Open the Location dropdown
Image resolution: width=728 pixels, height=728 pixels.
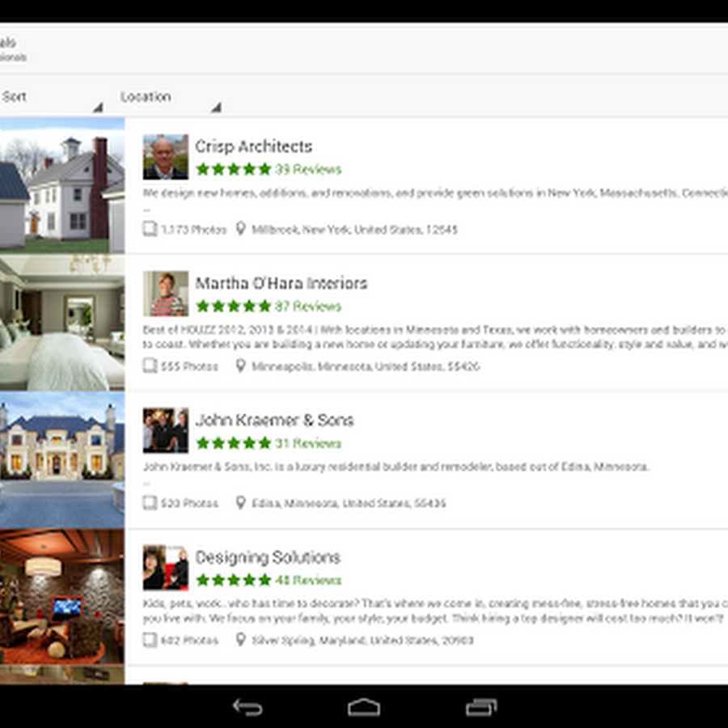tap(170, 96)
